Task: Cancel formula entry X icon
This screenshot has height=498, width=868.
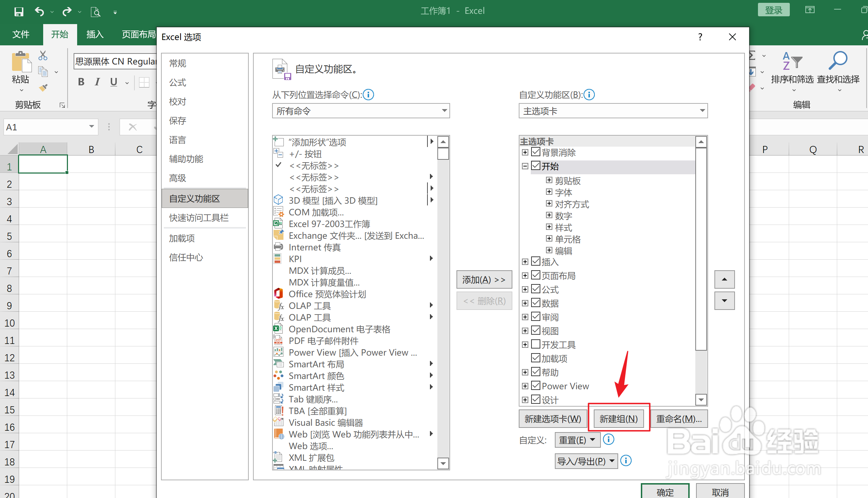Action: point(132,127)
